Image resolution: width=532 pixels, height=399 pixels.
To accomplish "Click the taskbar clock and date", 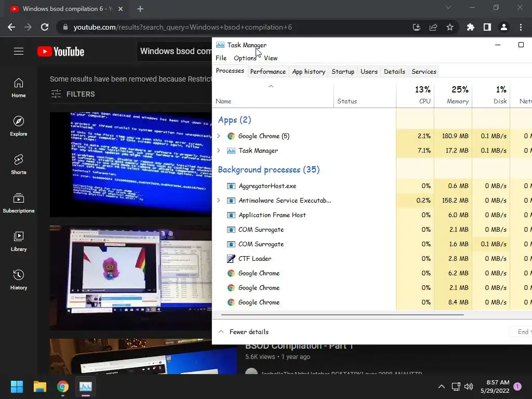I will 495,387.
